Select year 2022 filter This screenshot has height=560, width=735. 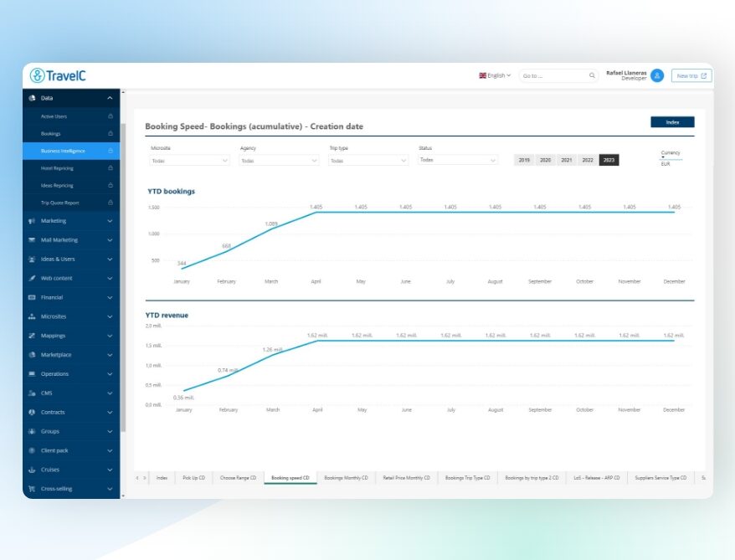588,160
